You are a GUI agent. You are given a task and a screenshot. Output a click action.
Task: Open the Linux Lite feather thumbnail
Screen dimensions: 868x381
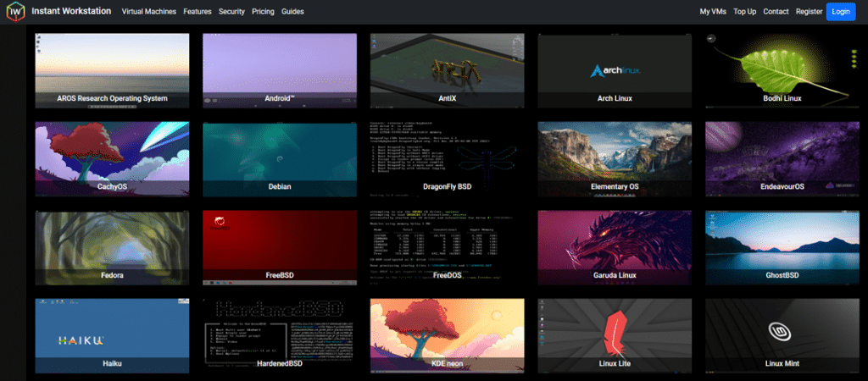[615, 336]
